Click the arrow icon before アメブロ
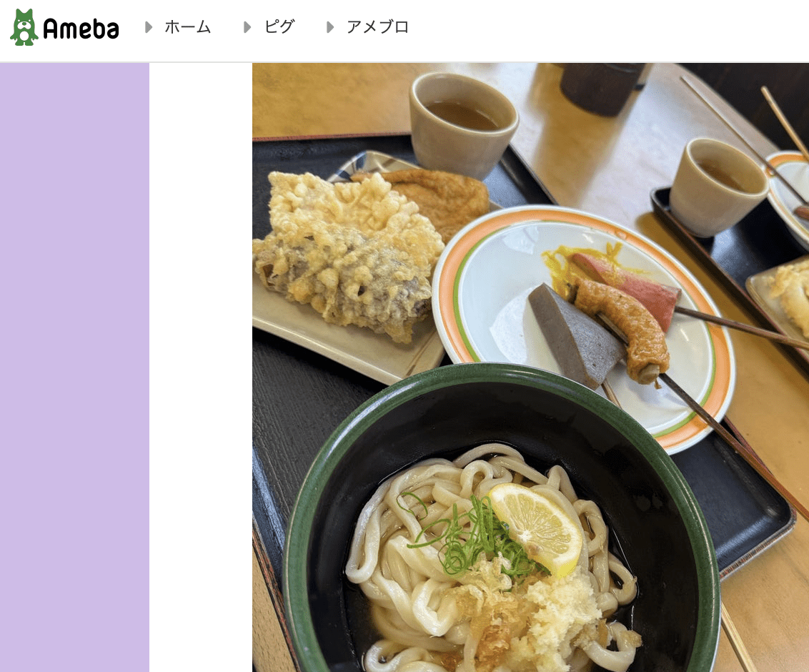The image size is (809, 672). click(x=330, y=27)
